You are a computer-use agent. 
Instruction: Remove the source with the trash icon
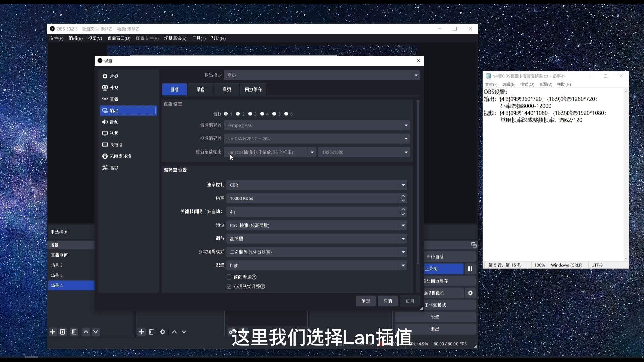[151, 332]
